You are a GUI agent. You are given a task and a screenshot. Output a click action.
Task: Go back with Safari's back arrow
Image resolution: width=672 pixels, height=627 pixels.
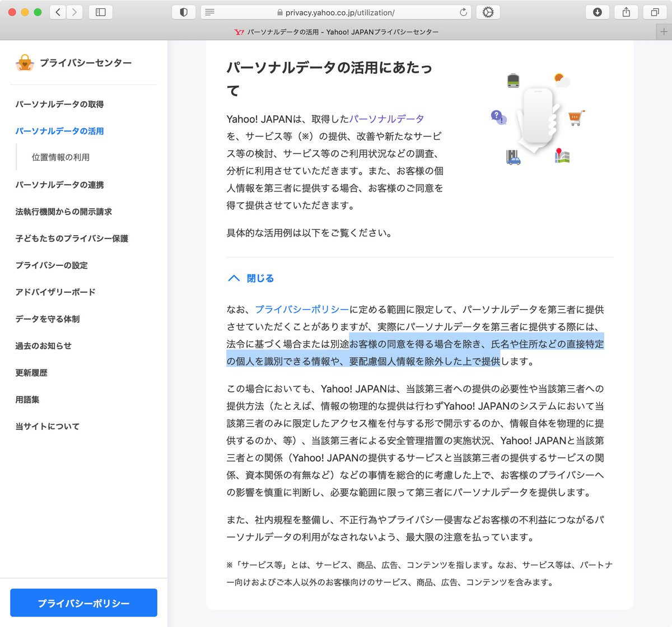tap(58, 12)
